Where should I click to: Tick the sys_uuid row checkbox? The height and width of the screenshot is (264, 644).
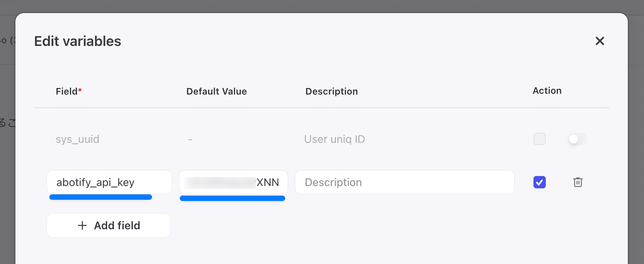(x=539, y=139)
